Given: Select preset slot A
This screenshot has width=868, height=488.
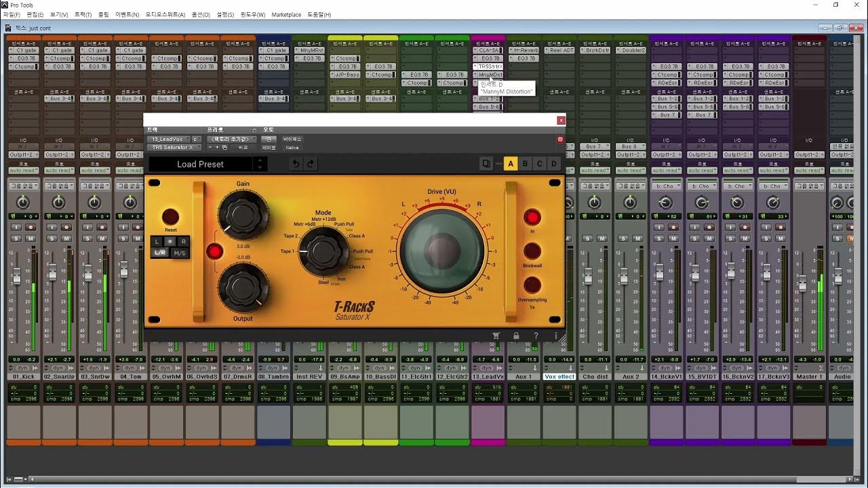Looking at the screenshot, I should click(511, 164).
